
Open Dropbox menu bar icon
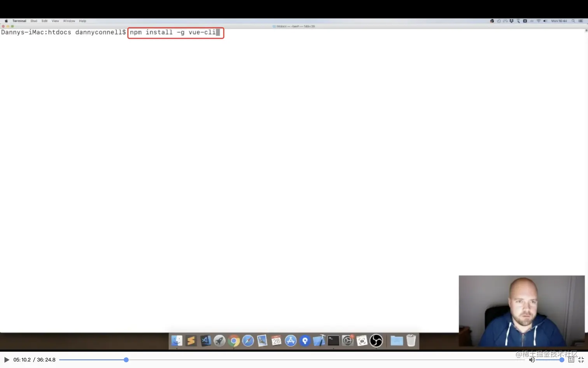[x=511, y=21]
